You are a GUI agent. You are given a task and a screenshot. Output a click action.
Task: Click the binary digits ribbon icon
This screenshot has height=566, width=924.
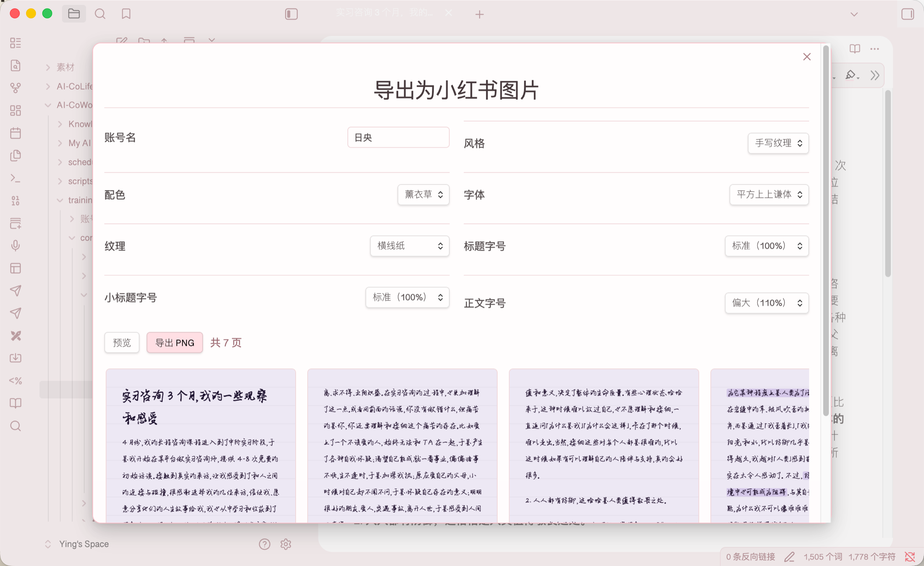15,201
